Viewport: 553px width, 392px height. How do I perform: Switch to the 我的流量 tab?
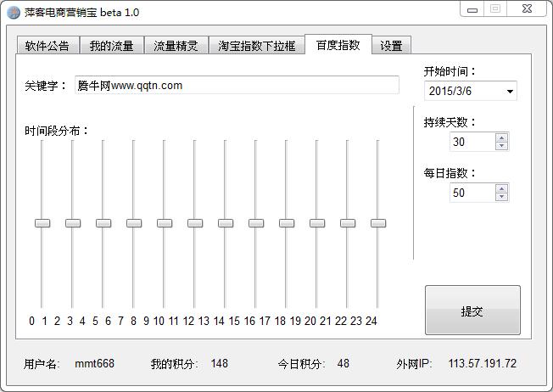click(x=112, y=46)
